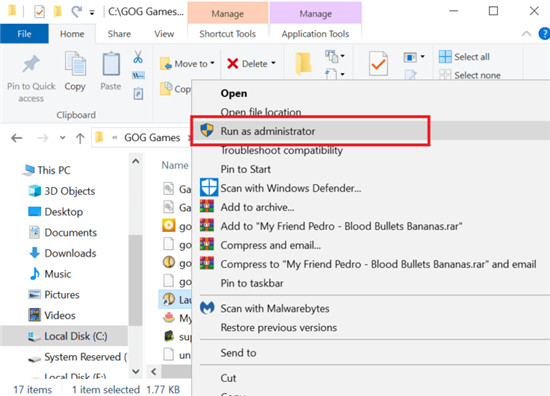Click the navigation pane vertical scrollbar thumb

(135, 280)
